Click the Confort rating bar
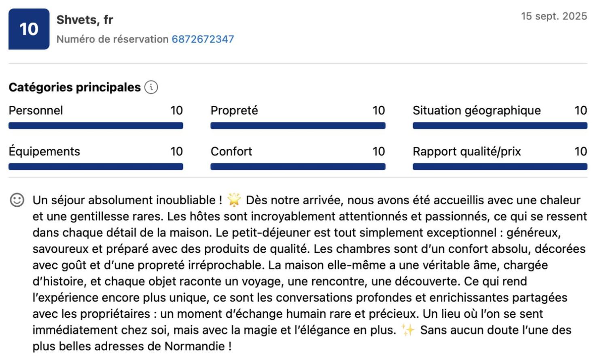This screenshot has height=364, width=602. (298, 167)
